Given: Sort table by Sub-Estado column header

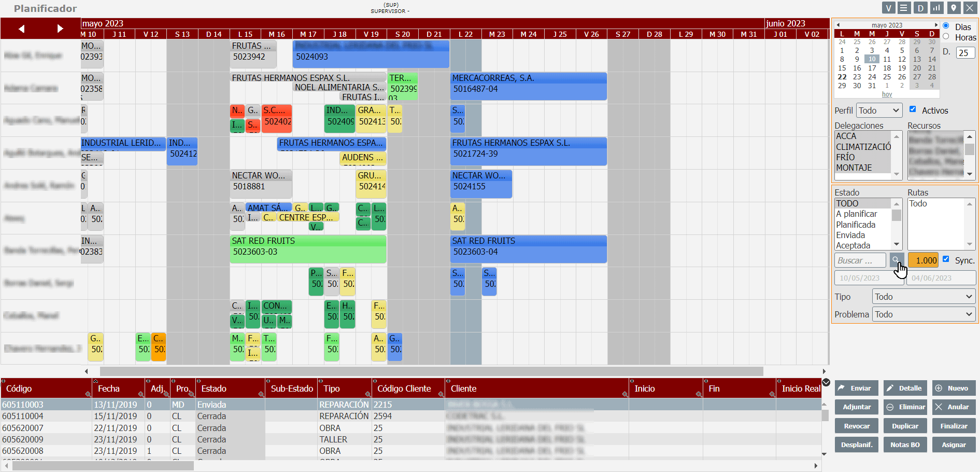Looking at the screenshot, I should coord(292,388).
